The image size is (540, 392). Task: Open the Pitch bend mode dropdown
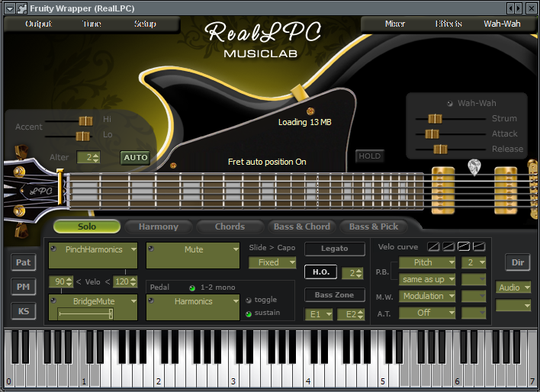point(427,262)
